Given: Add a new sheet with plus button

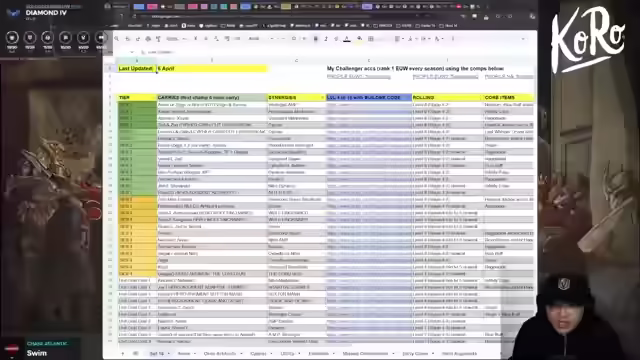Looking at the screenshot, I should [122, 353].
